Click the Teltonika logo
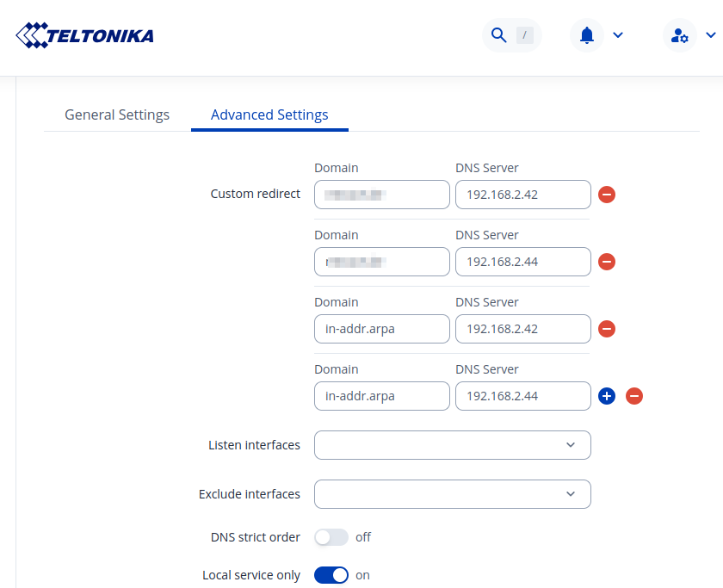The width and height of the screenshot is (723, 588). 84,35
